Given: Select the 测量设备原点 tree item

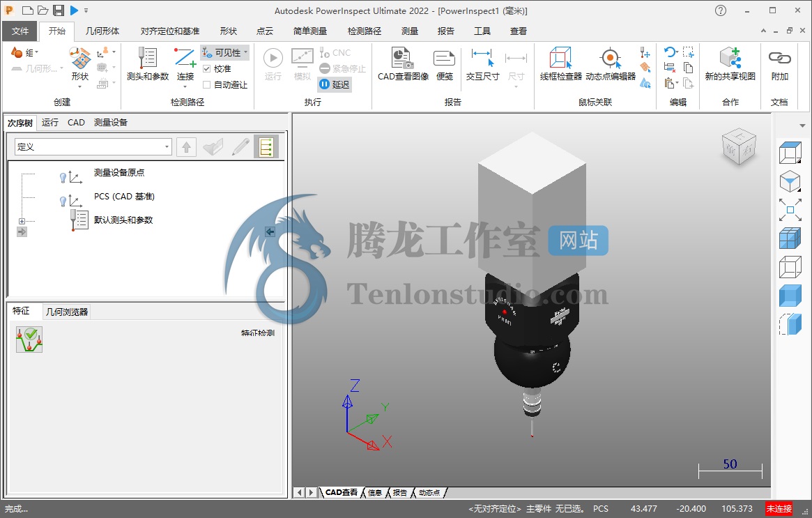Looking at the screenshot, I should (x=119, y=172).
